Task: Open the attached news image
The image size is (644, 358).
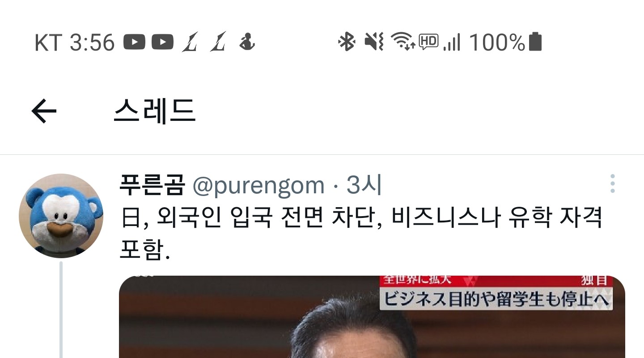Action: [x=372, y=317]
